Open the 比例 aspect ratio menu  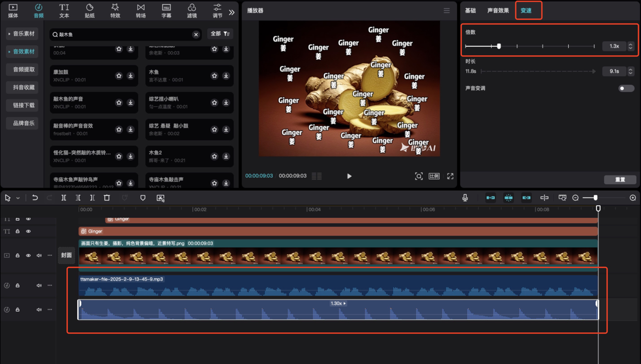(x=434, y=176)
